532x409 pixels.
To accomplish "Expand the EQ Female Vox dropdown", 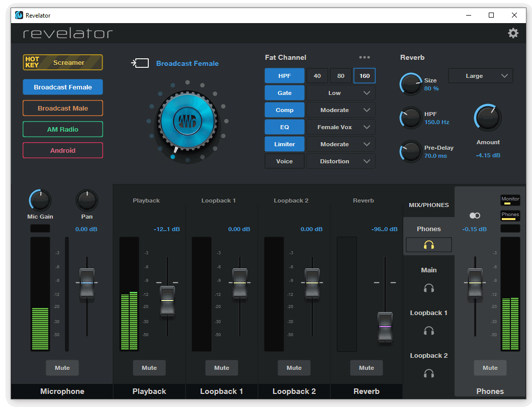I will coord(340,127).
